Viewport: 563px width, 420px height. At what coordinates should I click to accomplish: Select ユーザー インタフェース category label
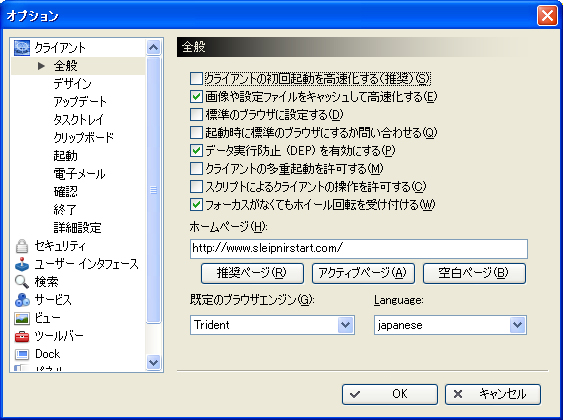coord(87,264)
